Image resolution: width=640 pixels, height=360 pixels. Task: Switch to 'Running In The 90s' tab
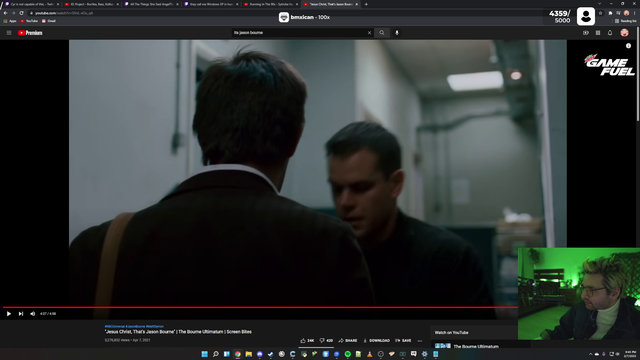click(271, 4)
